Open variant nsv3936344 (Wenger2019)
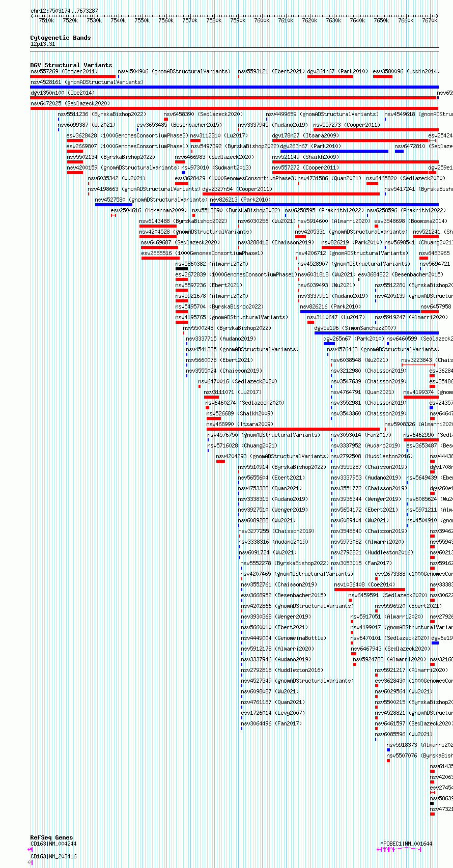453x868 pixels. (x=366, y=499)
